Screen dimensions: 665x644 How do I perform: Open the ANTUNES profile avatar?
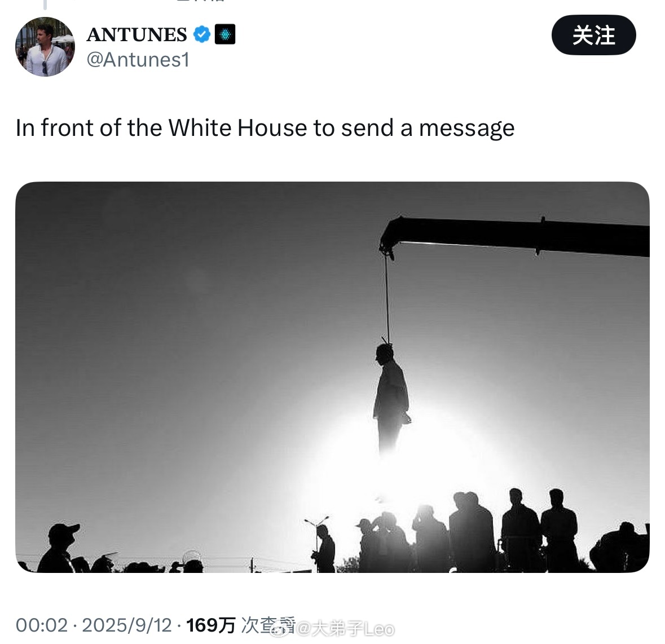click(x=45, y=47)
